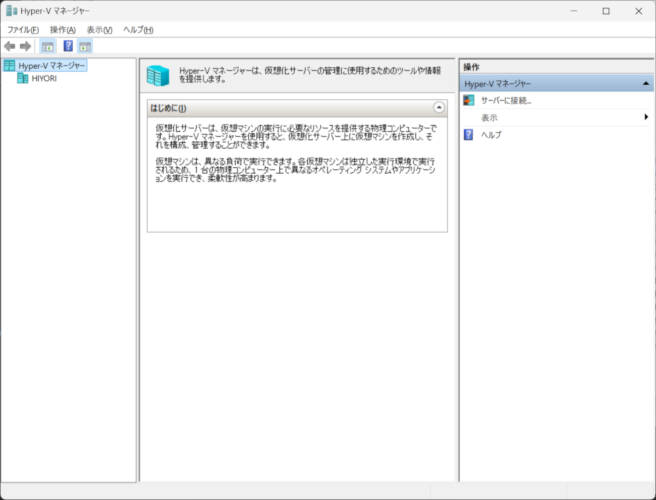Click the ヘルプ question mark icon in actions
This screenshot has width=656, height=500.
coord(469,134)
